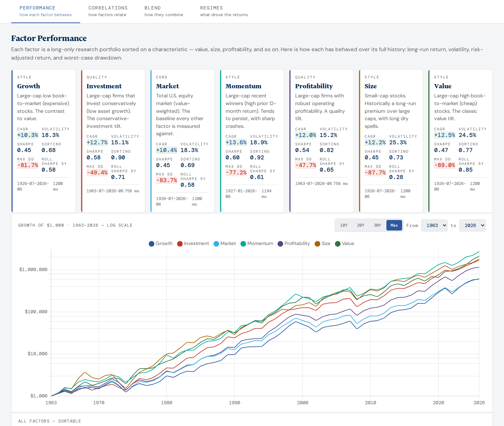This screenshot has width=504, height=426.
Task: Click Growth max drawdown -81.7%
Action: pos(28,165)
